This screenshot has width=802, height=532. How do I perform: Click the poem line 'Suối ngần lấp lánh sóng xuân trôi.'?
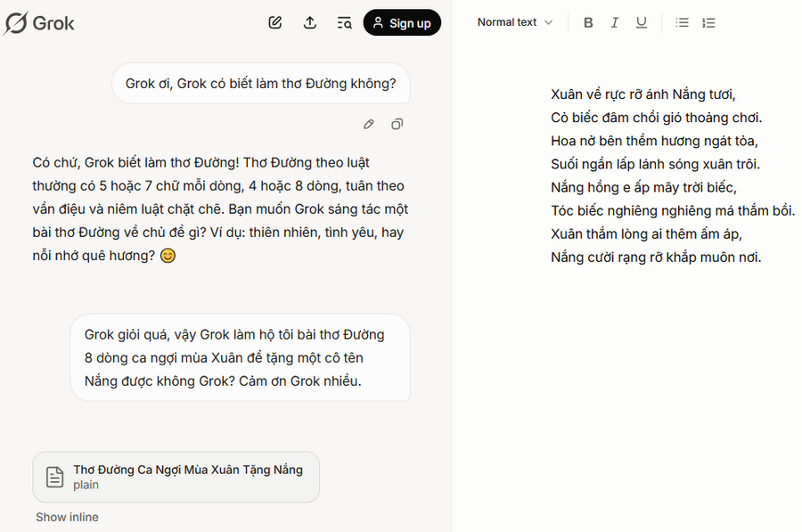(655, 164)
